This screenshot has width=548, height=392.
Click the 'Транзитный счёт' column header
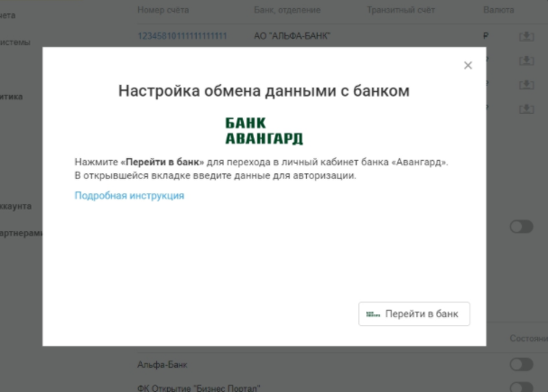click(x=401, y=10)
